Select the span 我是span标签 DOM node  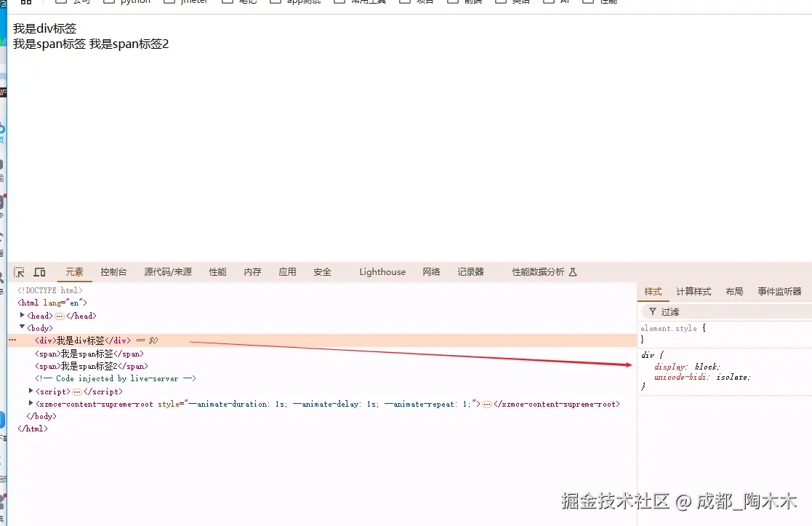coord(89,354)
